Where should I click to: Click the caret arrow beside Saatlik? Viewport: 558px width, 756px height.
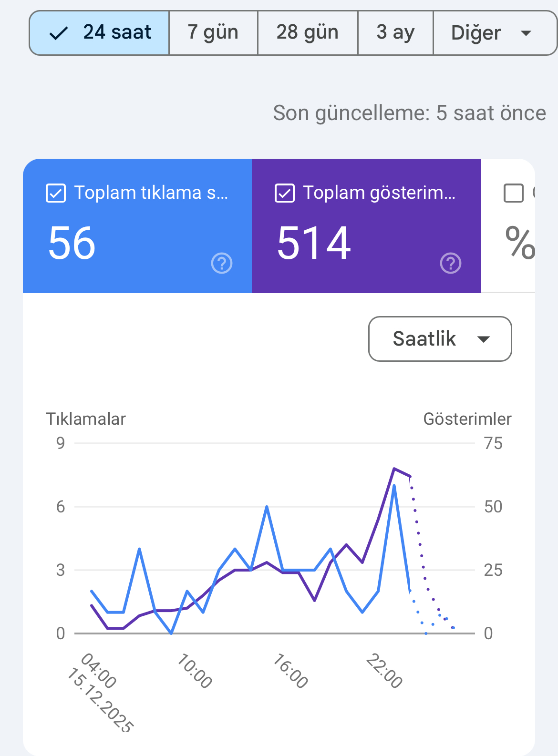[x=484, y=339]
